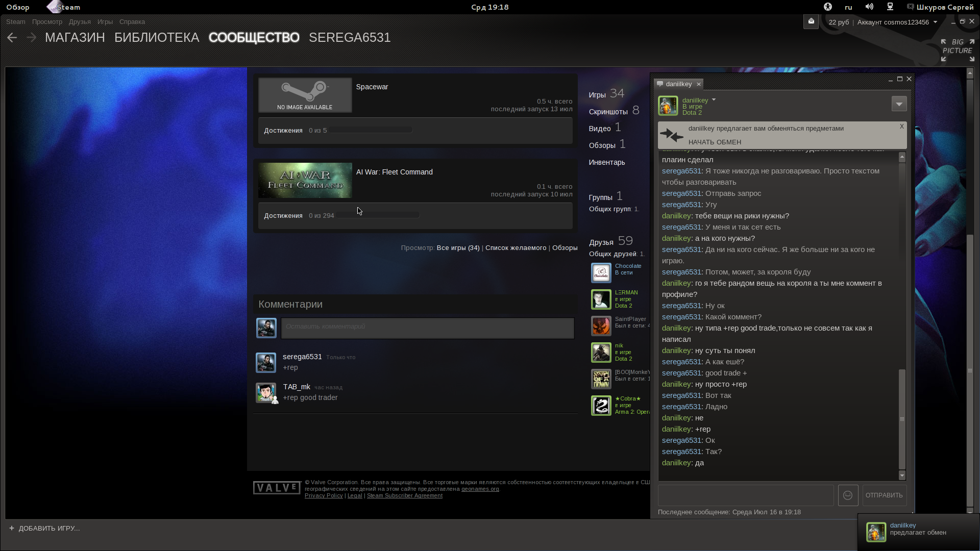This screenshot has width=980, height=551.
Task: Open the Просмотр menu
Action: click(x=47, y=22)
